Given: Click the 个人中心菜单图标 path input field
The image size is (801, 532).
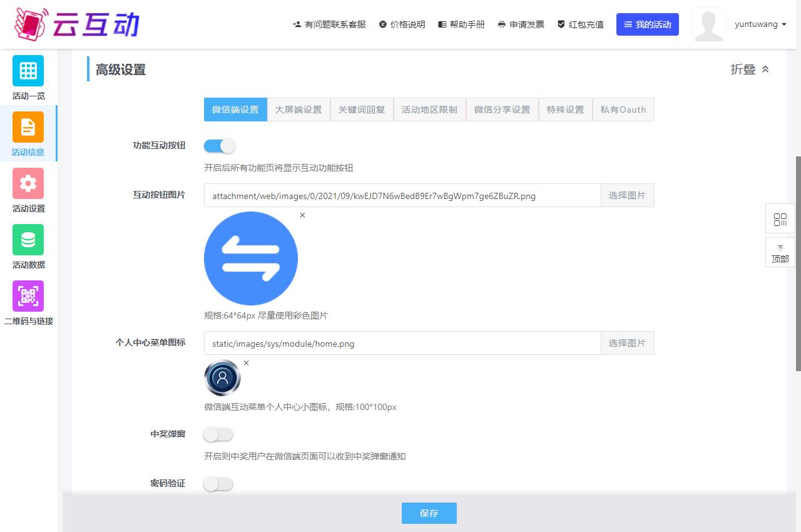Looking at the screenshot, I should tap(402, 343).
